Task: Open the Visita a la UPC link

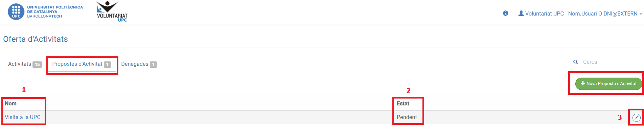Action: 23,117
